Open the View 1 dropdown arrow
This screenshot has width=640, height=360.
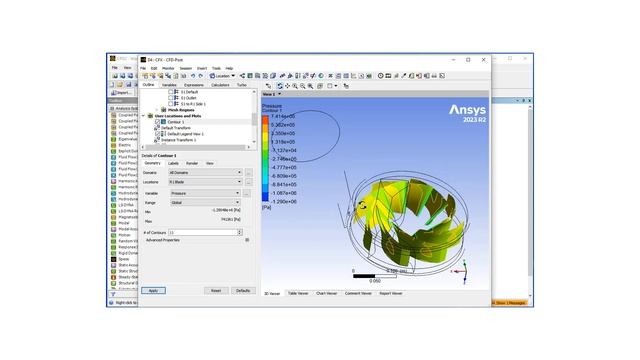point(280,94)
